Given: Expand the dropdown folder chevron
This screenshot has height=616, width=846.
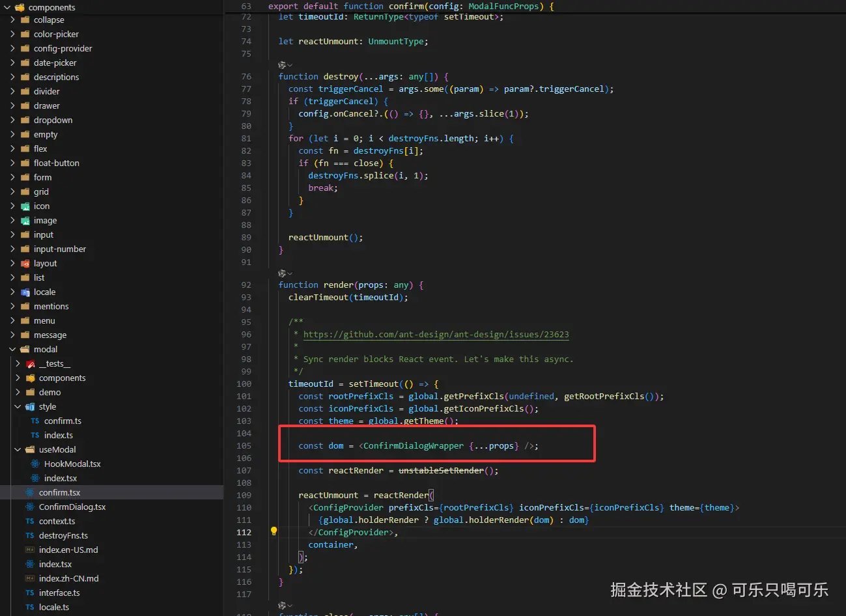Looking at the screenshot, I should coord(12,120).
